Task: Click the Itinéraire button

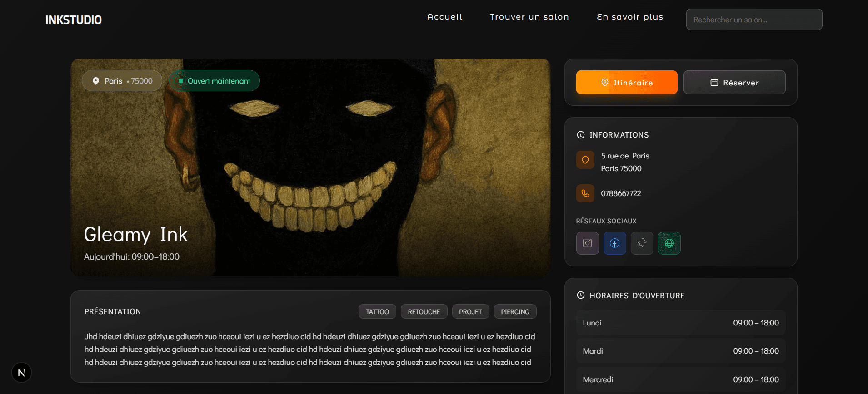Action: pos(626,82)
